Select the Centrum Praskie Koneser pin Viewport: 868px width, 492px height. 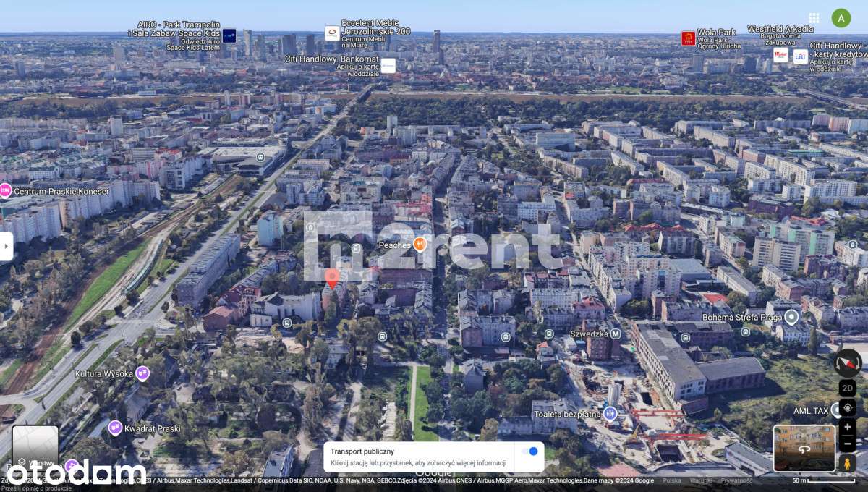(5, 191)
